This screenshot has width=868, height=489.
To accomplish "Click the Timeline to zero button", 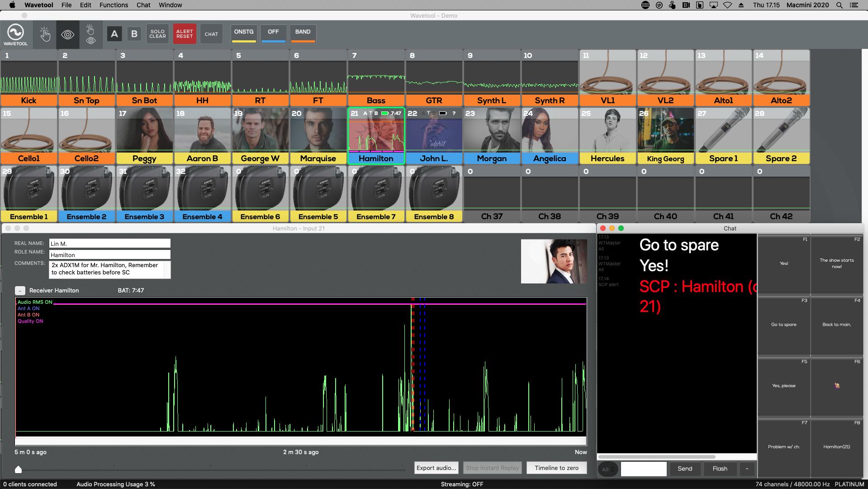I will click(x=556, y=468).
